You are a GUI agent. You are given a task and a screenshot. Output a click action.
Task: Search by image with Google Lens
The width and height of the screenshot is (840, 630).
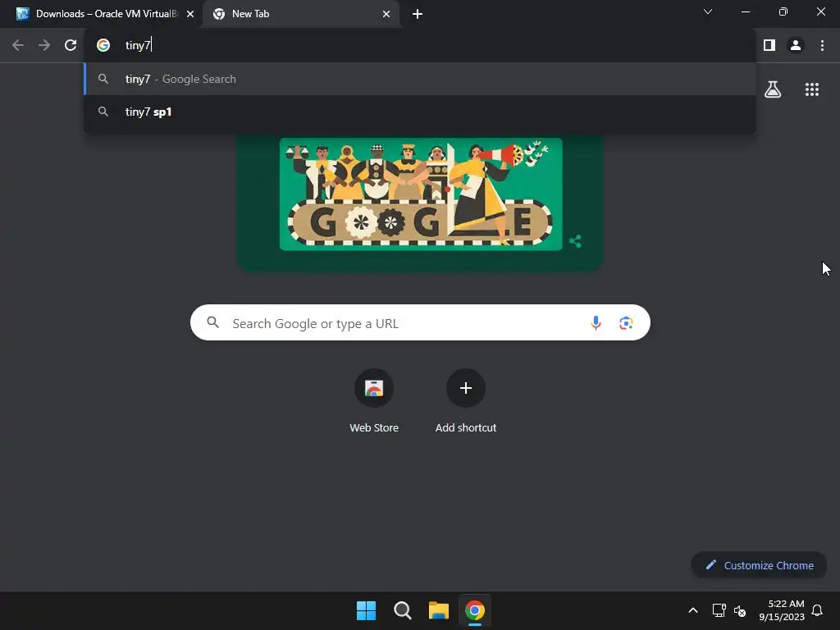point(626,322)
